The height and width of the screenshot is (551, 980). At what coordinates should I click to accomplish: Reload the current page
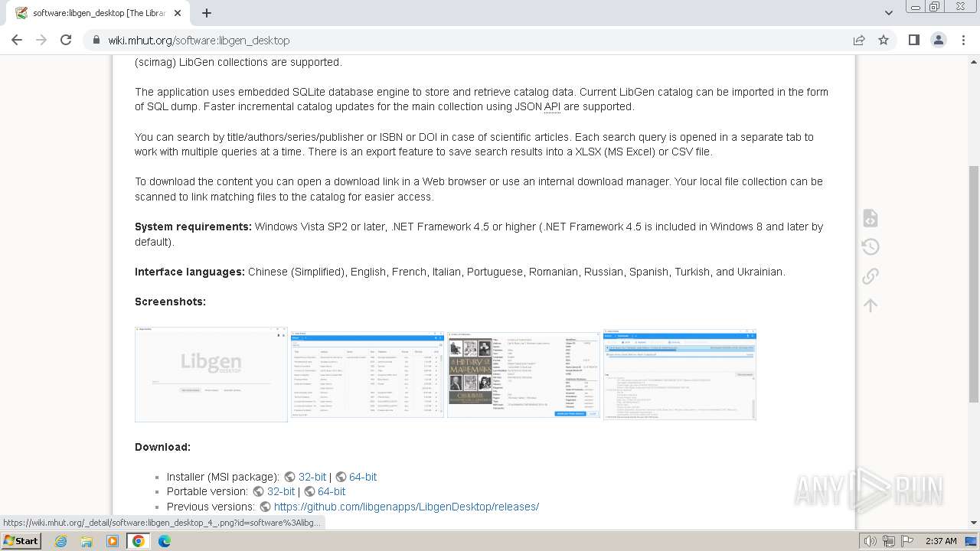(x=66, y=40)
